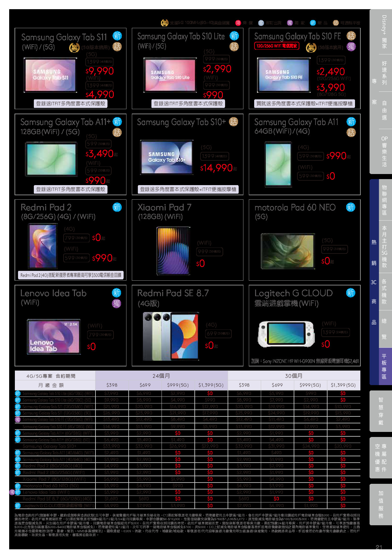The height and width of the screenshot is (555, 392).
Task: Click the ITFIT case promo under Galaxy Tab S11
Action: tap(70, 103)
